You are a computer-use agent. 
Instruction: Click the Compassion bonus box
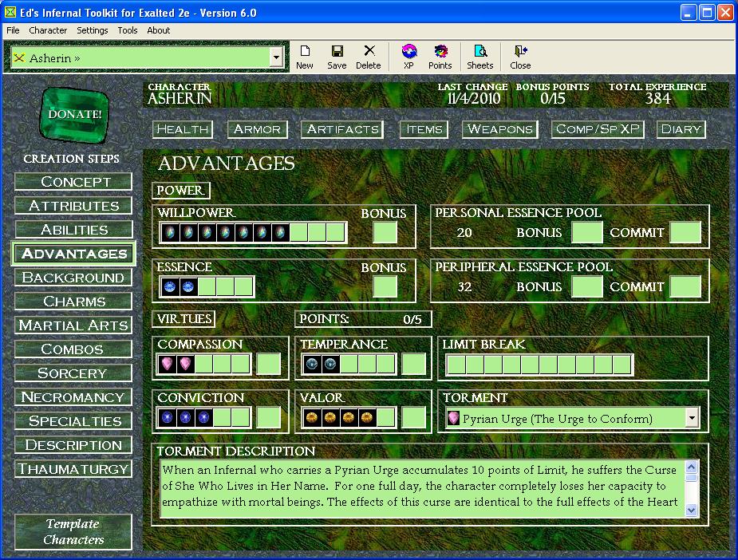pyautogui.click(x=269, y=364)
